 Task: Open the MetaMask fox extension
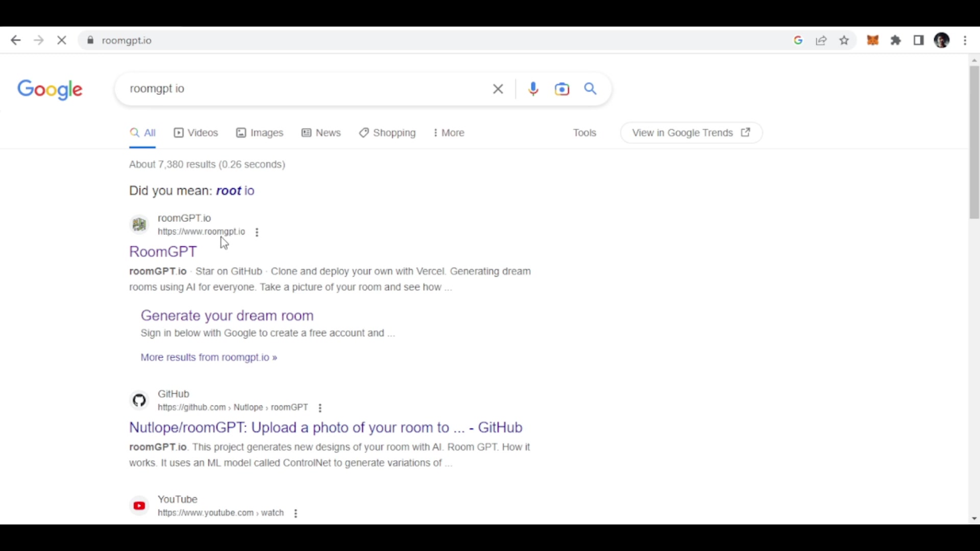[x=873, y=40]
